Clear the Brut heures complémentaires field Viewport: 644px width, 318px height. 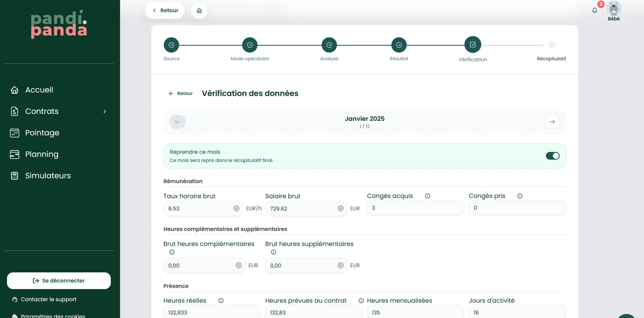[239, 266]
